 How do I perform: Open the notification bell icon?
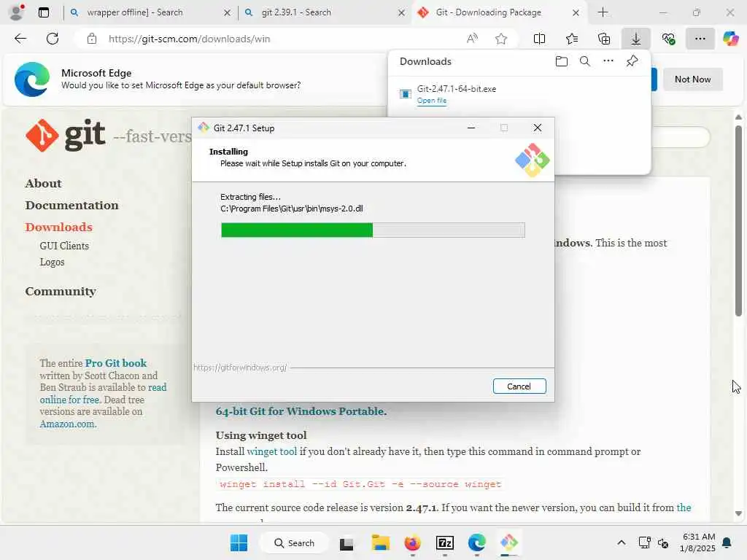coord(727,542)
